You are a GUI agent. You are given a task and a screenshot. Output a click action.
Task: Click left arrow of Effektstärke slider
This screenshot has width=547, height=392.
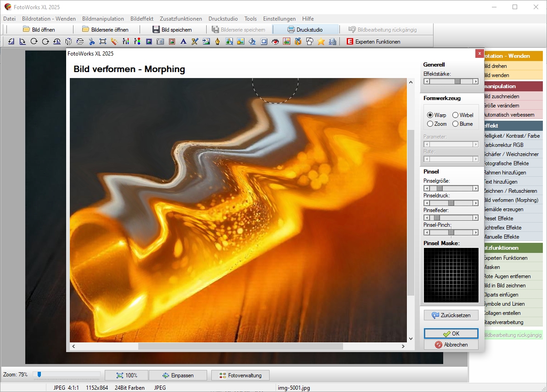click(x=427, y=81)
